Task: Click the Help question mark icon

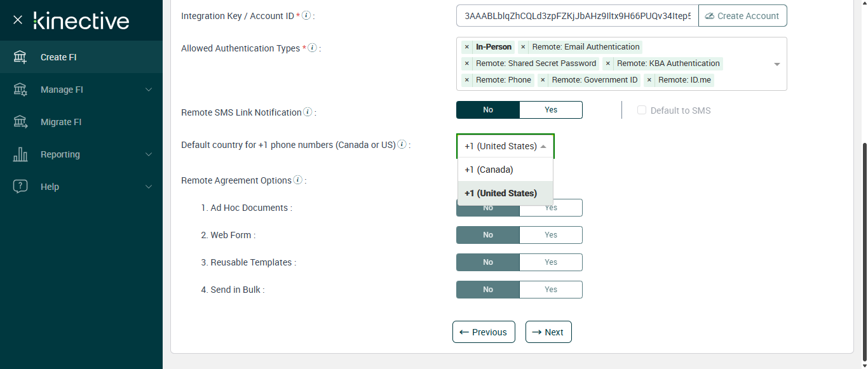Action: coord(20,187)
